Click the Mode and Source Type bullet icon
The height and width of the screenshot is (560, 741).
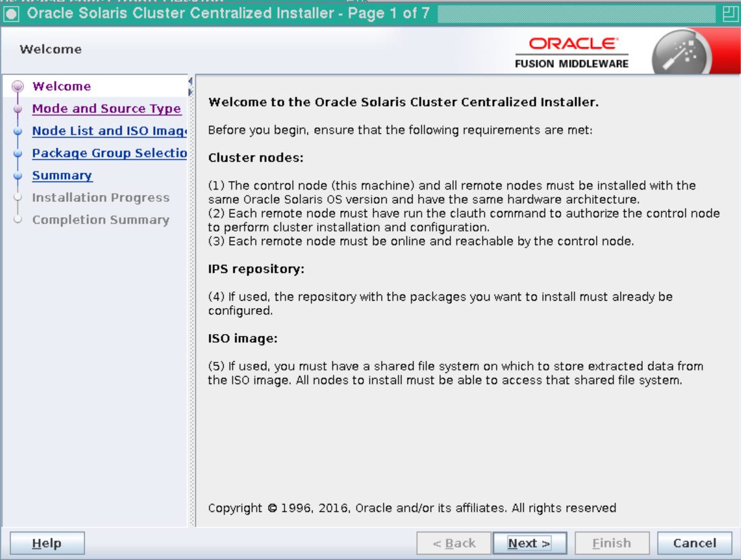pyautogui.click(x=18, y=109)
